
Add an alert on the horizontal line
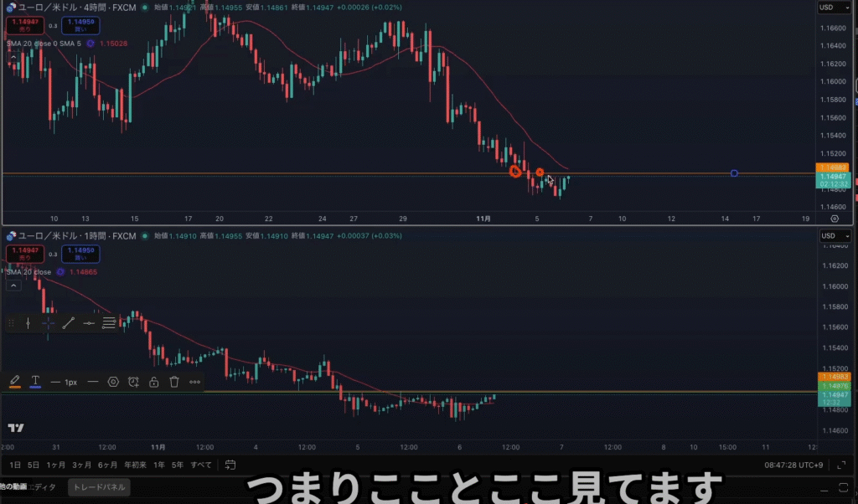[x=133, y=382]
